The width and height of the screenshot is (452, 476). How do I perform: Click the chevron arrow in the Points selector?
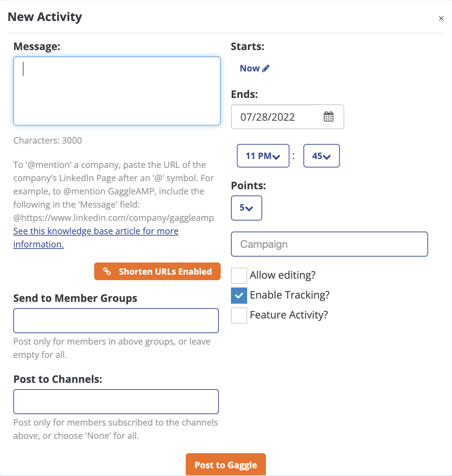(249, 209)
